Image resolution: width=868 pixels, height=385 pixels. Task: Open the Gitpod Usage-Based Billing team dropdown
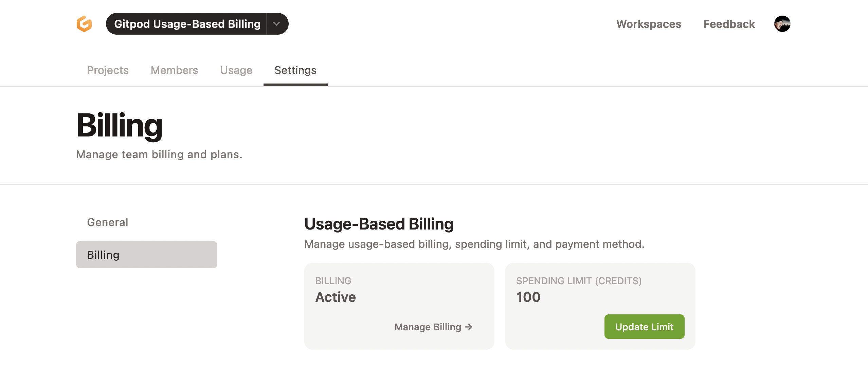point(188,24)
